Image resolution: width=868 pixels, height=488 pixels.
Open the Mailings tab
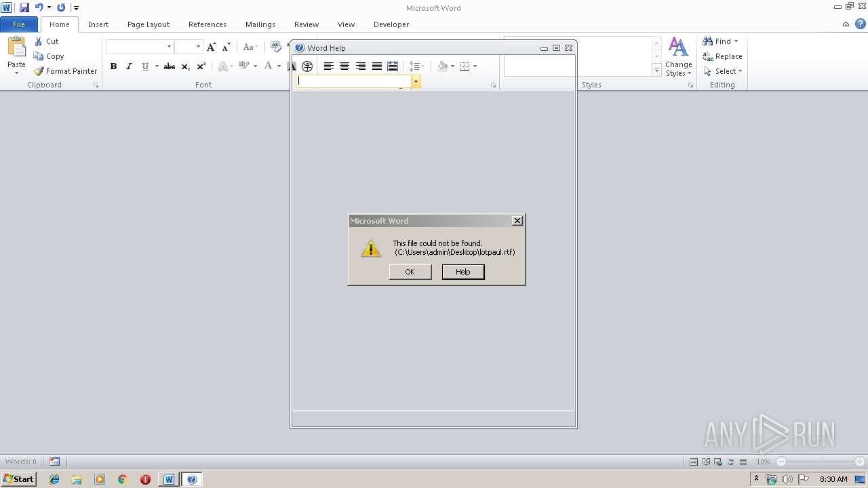click(260, 24)
